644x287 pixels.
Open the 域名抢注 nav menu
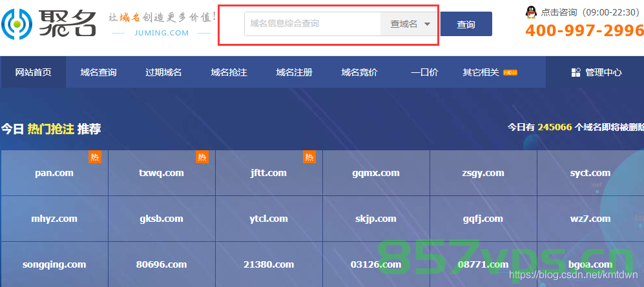(229, 73)
